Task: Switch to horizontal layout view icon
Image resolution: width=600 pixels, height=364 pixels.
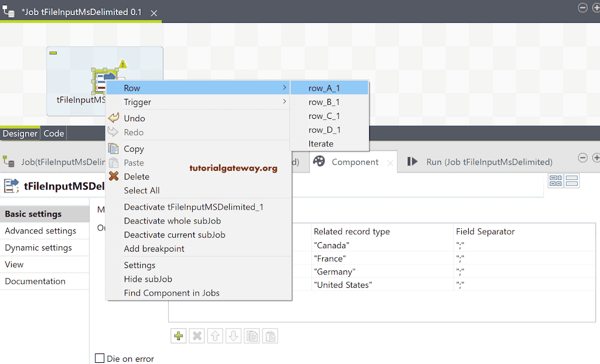Action: click(572, 180)
